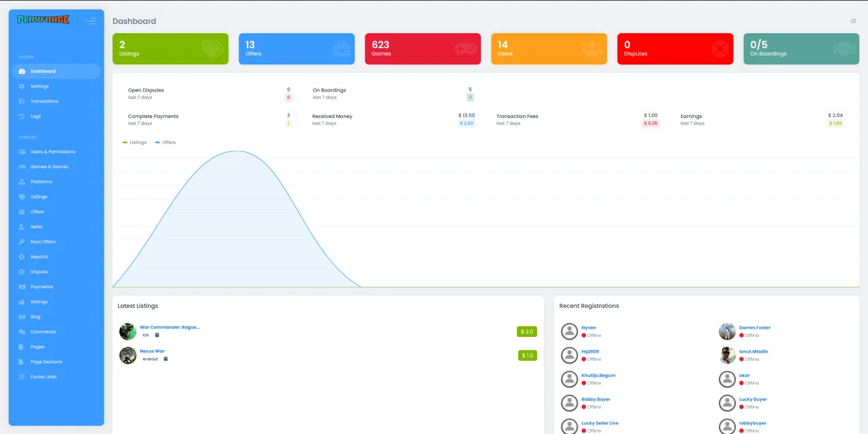Viewport: 868px width, 434px height.
Task: Open Darren.Foster user profile link
Action: 755,328
